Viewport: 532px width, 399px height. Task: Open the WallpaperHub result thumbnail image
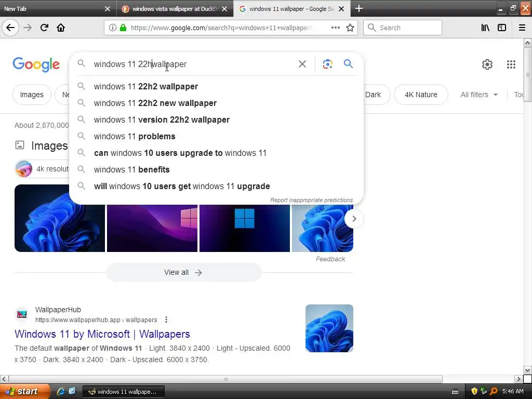(x=329, y=328)
